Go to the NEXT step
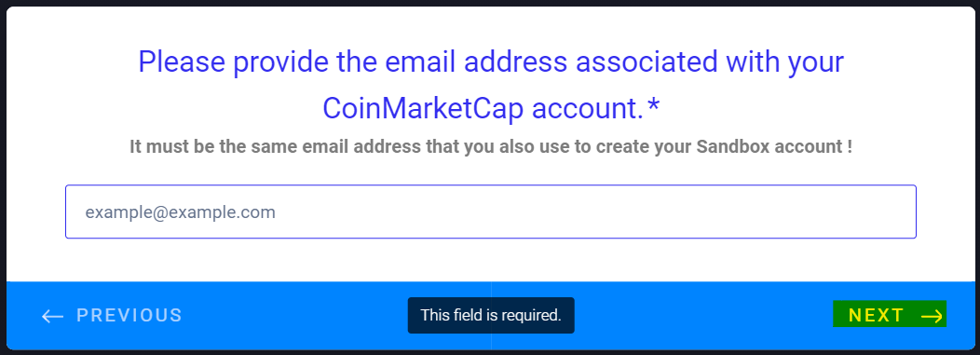 pyautogui.click(x=890, y=314)
